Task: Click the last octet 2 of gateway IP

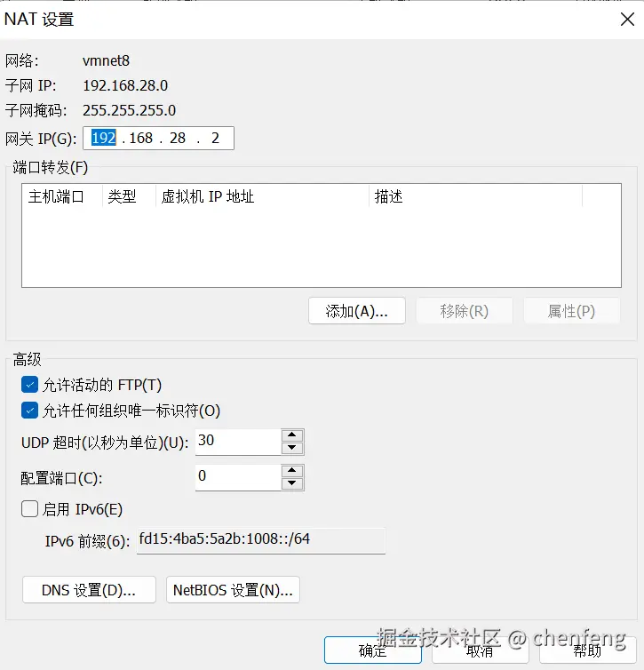Action: (x=215, y=138)
